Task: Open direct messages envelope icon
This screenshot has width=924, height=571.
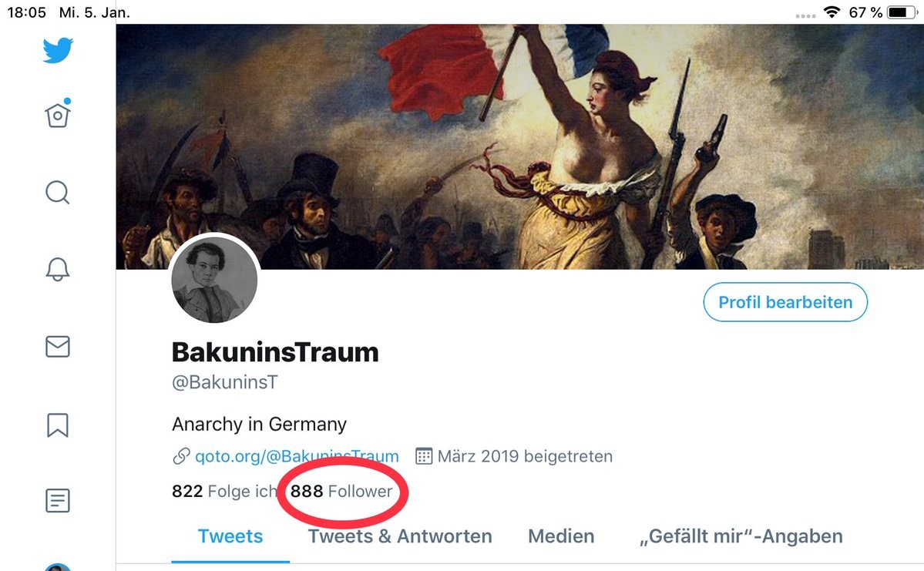Action: [x=58, y=347]
